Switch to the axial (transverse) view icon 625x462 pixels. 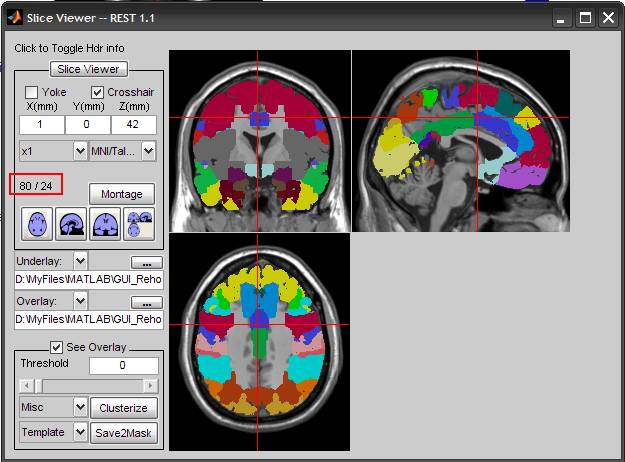click(37, 224)
